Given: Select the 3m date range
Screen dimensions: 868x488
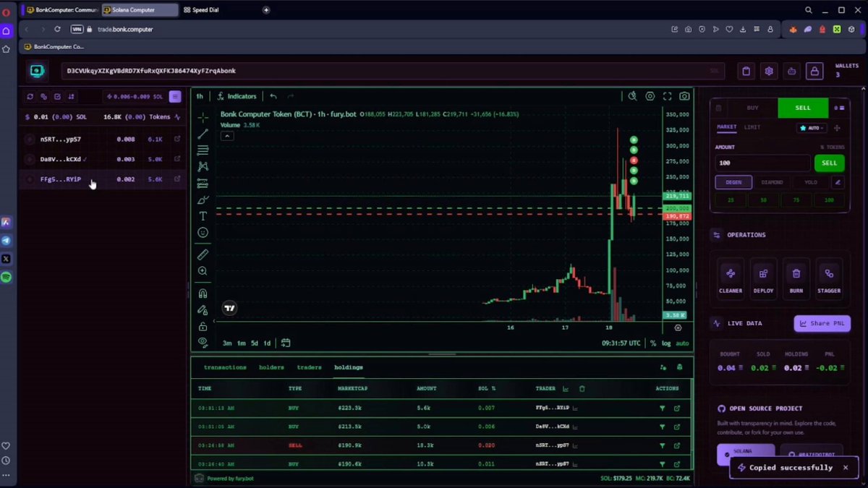Looking at the screenshot, I should coord(227,343).
